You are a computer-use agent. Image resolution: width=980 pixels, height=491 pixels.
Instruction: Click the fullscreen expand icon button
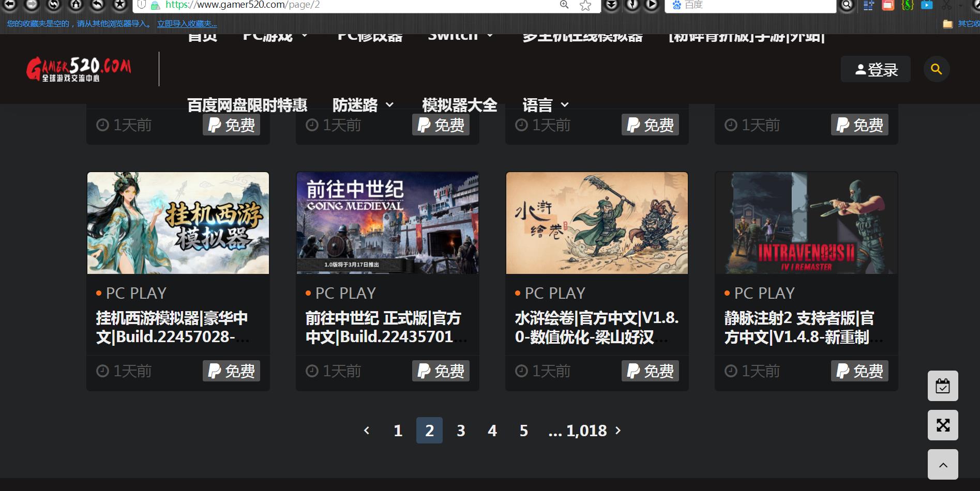click(942, 425)
